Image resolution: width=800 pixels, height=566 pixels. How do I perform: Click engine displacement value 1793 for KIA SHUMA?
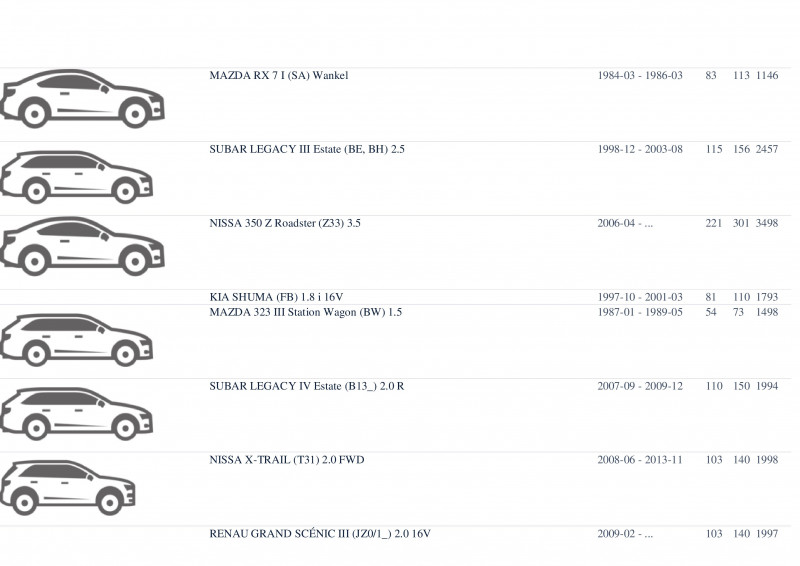coord(767,297)
